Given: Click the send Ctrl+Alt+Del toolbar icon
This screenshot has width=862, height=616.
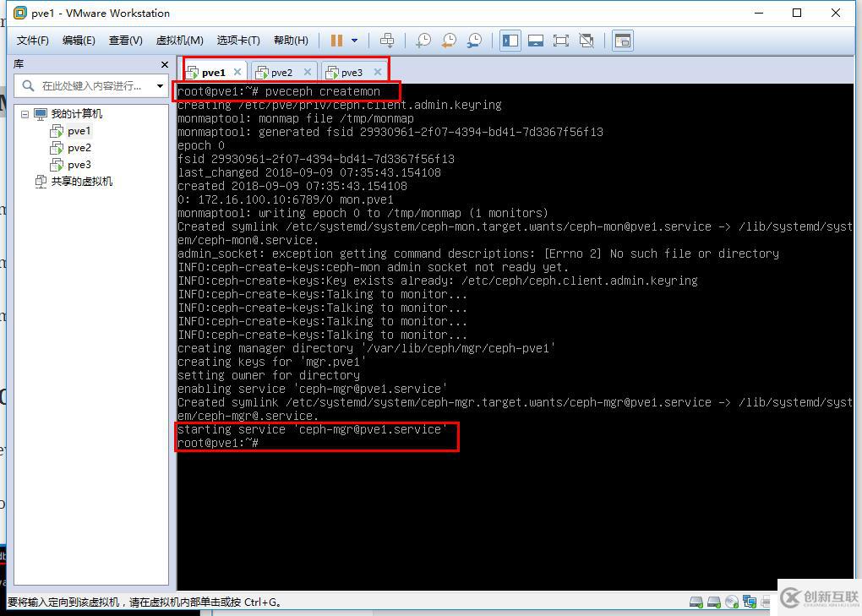Looking at the screenshot, I should click(387, 40).
